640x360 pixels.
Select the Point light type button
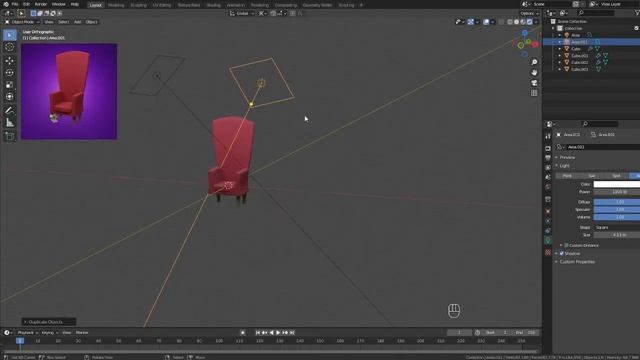click(567, 176)
